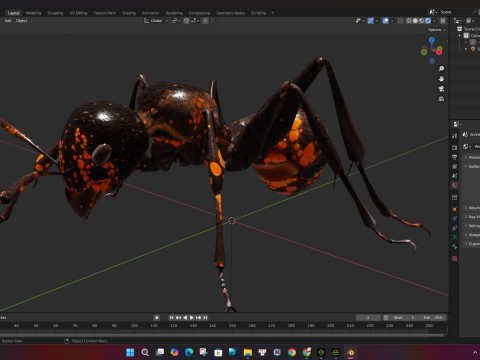Toggle the camera view gizmo button
Image resolution: width=480 pixels, height=360 pixels.
click(x=441, y=89)
